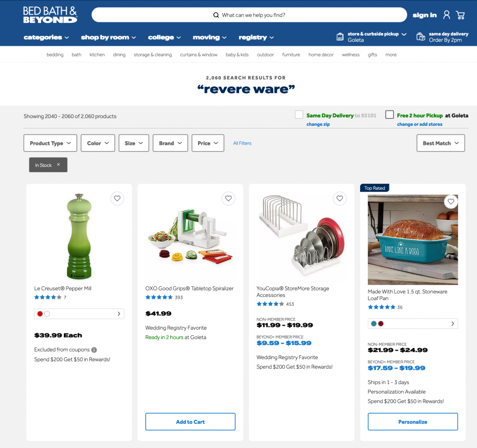Screen dimensions: 477x448
Task: Save OXO Spiralizer with heart icon
Action: tap(228, 199)
